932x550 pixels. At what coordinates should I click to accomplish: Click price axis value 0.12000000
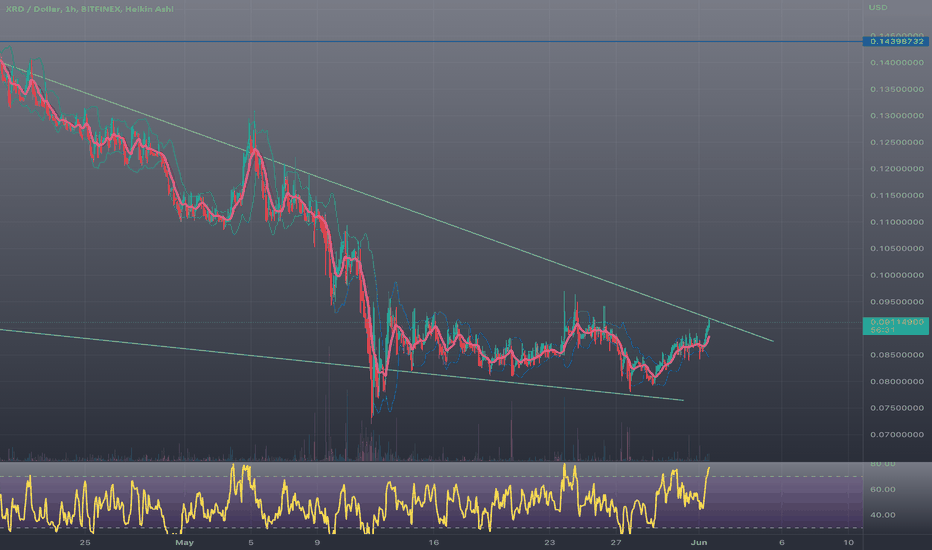pyautogui.click(x=897, y=169)
